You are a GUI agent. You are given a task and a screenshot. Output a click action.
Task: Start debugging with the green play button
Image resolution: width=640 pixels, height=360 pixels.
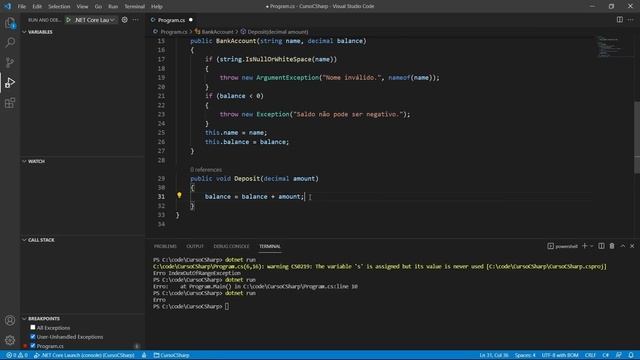pos(69,20)
